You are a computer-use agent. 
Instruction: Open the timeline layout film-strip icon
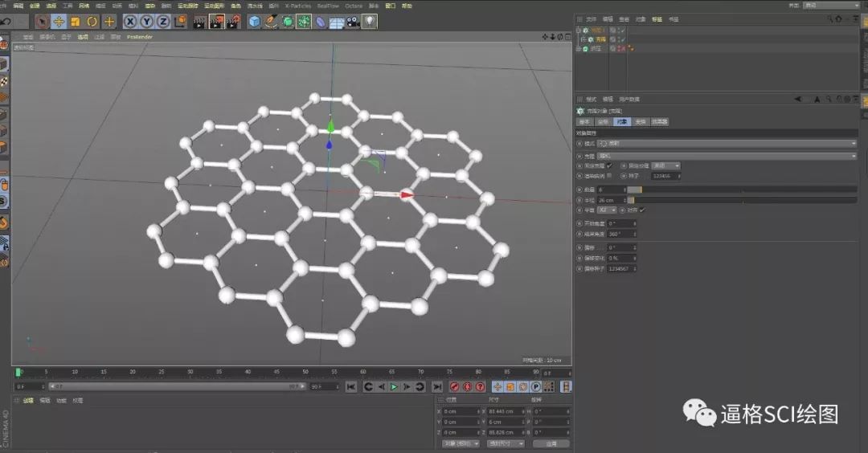[566, 386]
